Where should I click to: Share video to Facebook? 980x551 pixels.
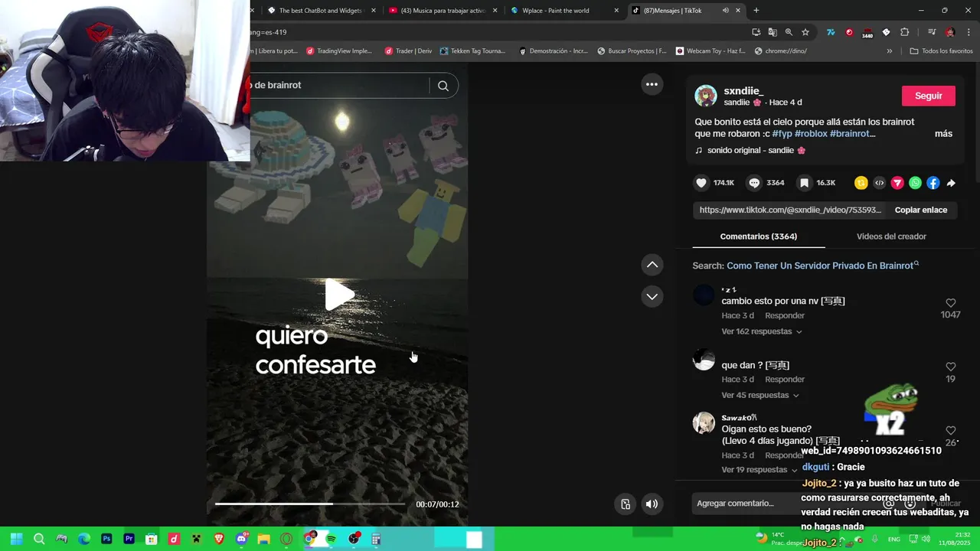pos(933,183)
